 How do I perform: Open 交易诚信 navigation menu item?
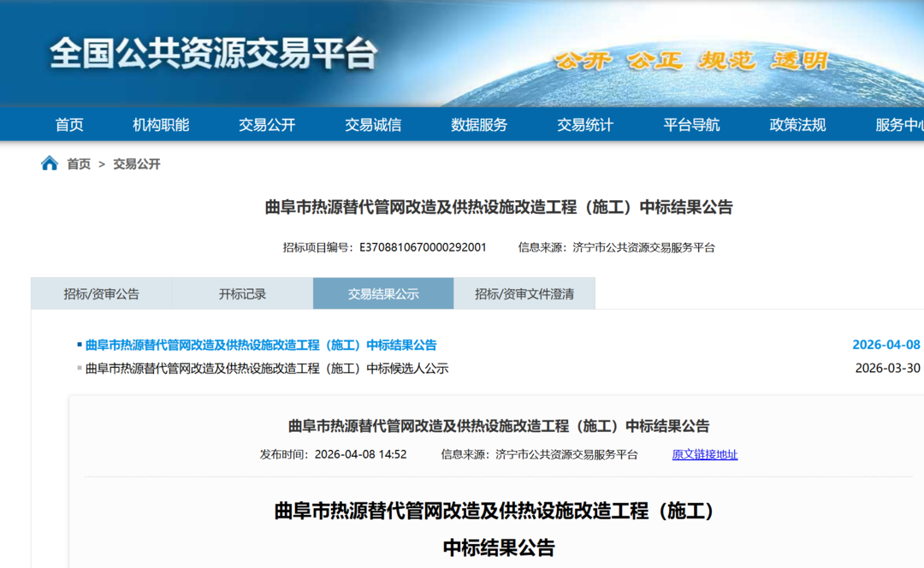(x=373, y=125)
